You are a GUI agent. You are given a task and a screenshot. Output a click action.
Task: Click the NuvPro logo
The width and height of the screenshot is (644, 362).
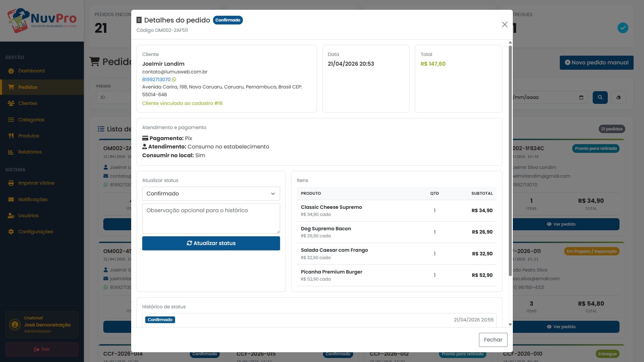tap(42, 20)
